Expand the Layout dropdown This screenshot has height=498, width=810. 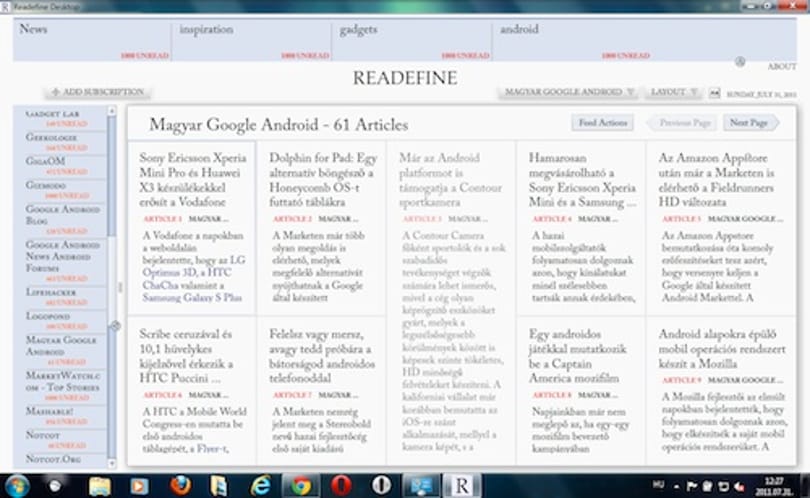[x=673, y=92]
